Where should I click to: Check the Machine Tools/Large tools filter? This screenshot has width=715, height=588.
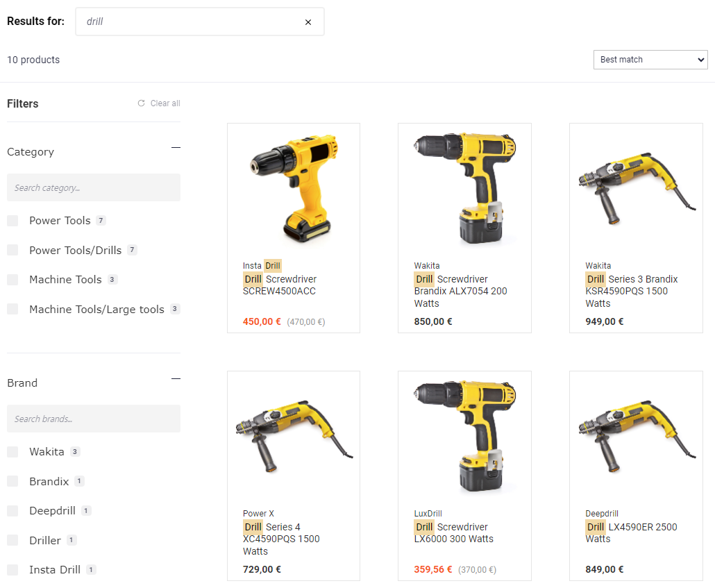click(x=12, y=309)
